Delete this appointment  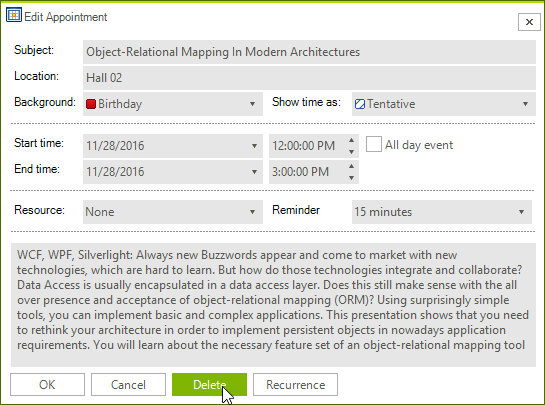(x=209, y=384)
